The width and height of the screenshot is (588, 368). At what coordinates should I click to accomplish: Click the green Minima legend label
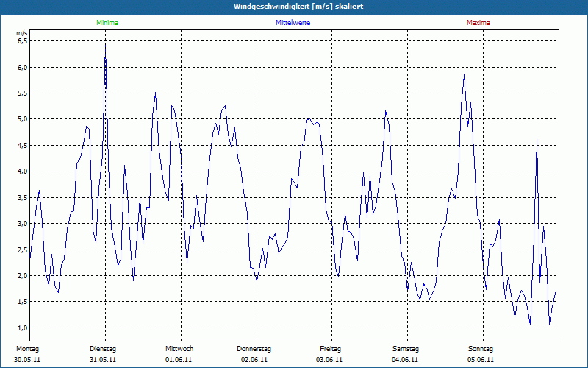[107, 23]
